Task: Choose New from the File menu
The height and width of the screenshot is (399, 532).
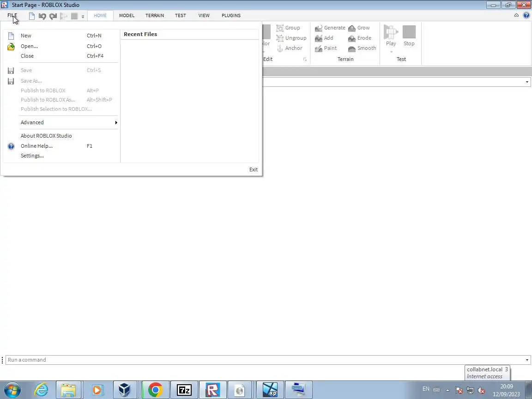Action: pos(60,36)
